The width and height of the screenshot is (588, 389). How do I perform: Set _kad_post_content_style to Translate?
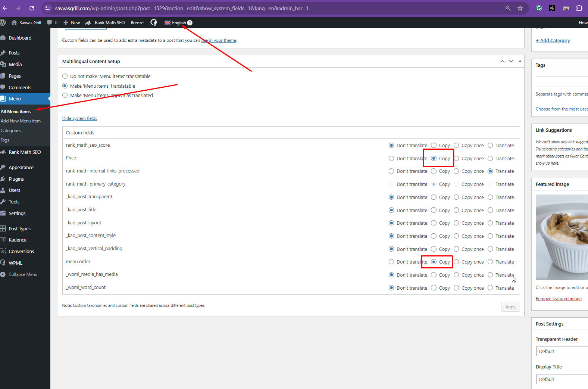click(490, 236)
